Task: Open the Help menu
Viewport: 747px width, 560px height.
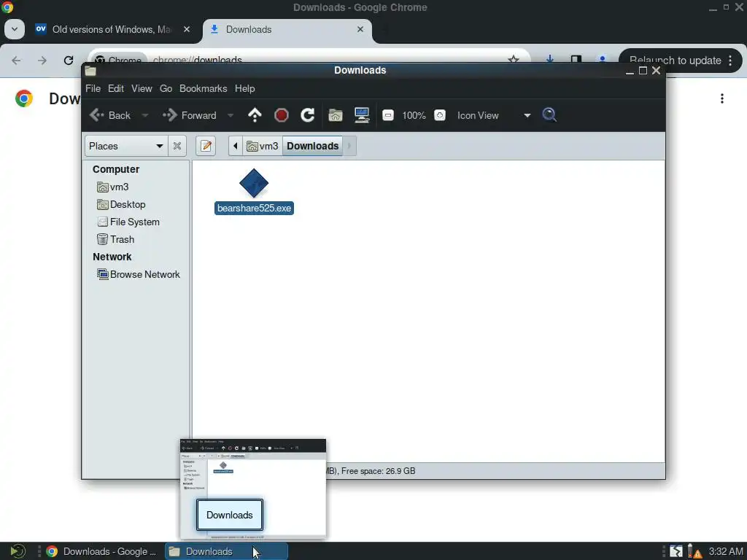Action: (245, 88)
